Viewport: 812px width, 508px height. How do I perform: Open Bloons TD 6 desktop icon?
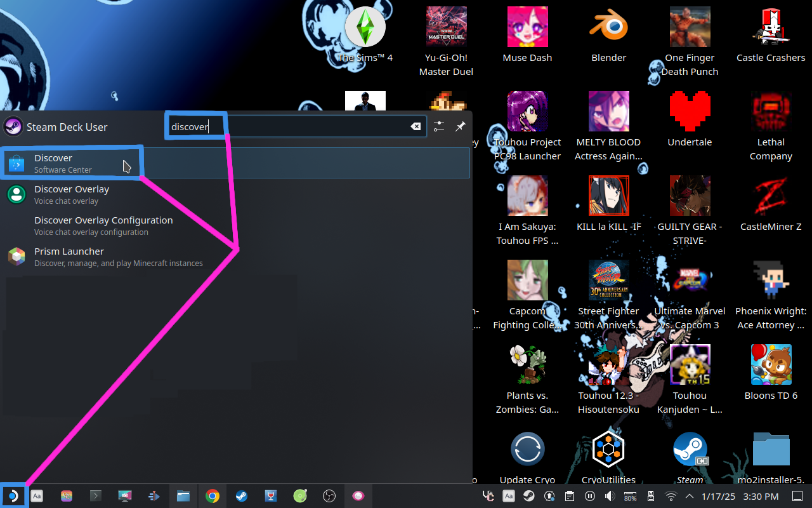point(771,373)
